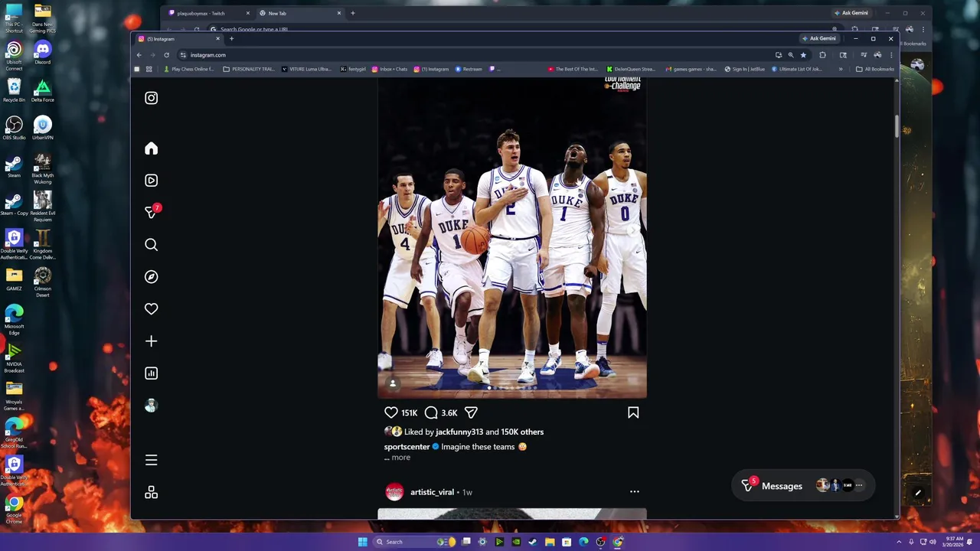Viewport: 980px width, 551px height.
Task: Open the Dashboard insights icon in sidebar
Action: point(151,373)
